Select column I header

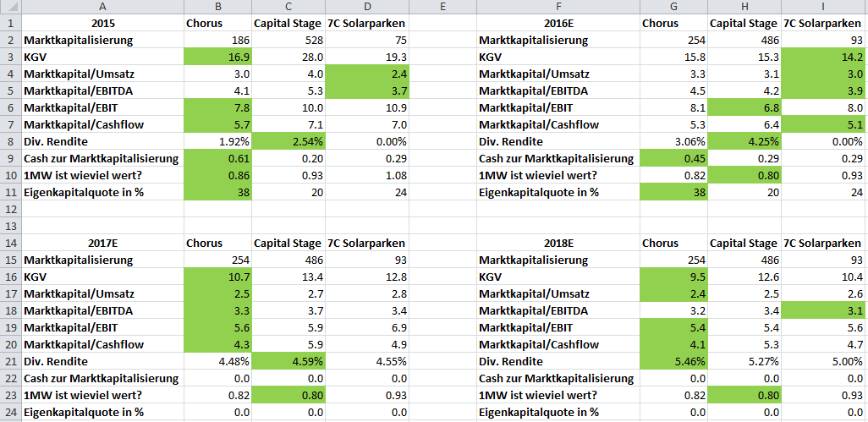click(x=823, y=8)
